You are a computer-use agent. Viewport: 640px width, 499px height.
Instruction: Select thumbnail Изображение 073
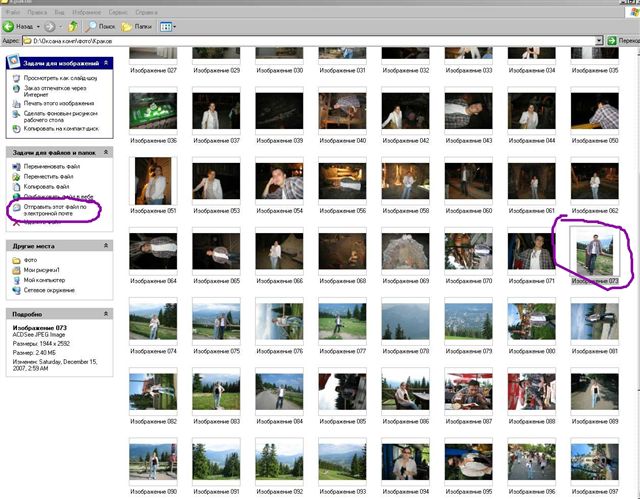pyautogui.click(x=595, y=252)
